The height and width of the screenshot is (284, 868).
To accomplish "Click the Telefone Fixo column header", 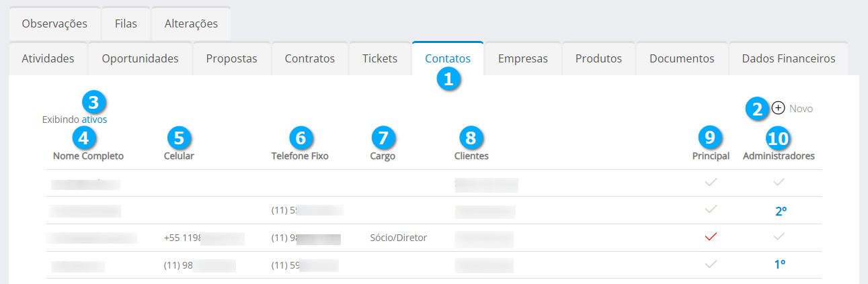I will (x=300, y=156).
